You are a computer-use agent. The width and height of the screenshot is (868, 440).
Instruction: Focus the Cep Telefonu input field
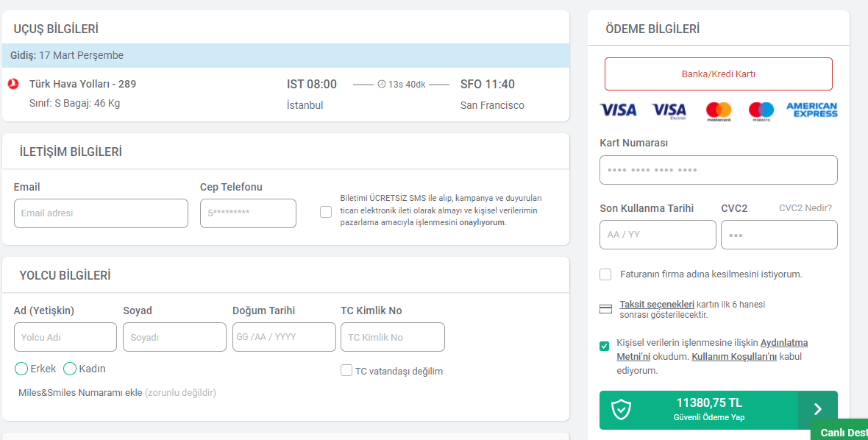[248, 213]
